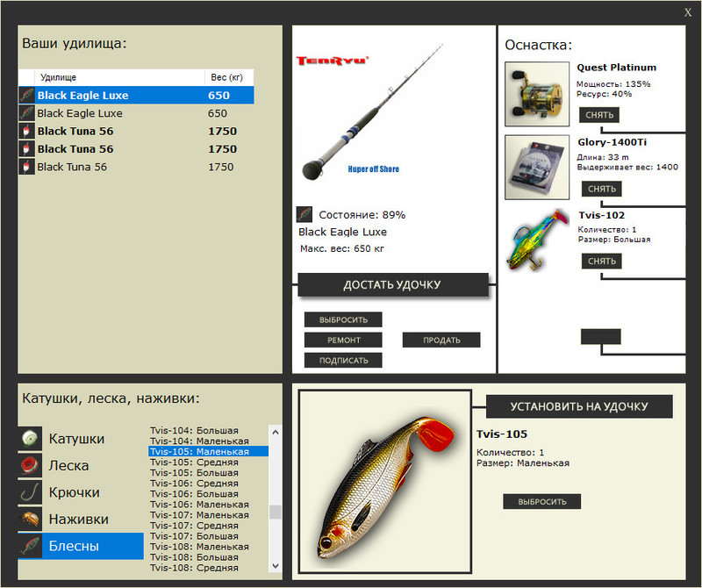Select the second bold Black Tuna 56 row
Screen dimensions: 702x588
click(x=137, y=149)
